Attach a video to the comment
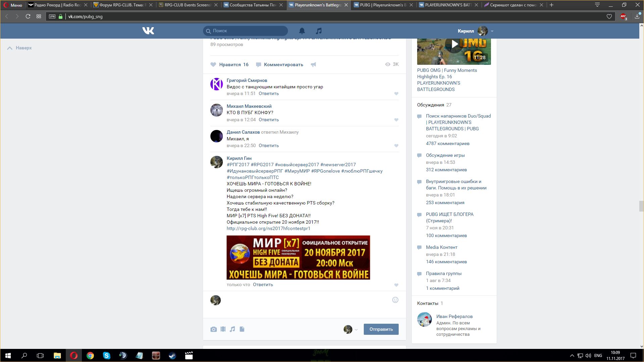 223,329
